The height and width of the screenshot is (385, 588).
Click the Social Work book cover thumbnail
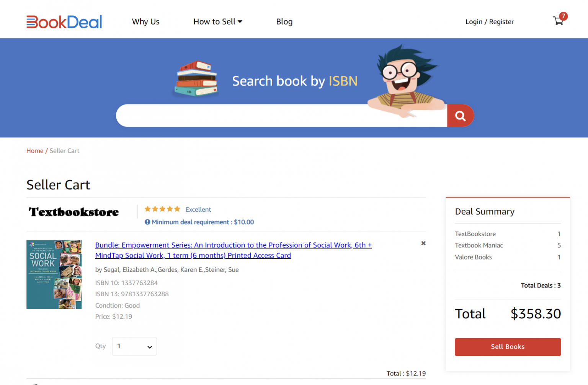point(54,274)
